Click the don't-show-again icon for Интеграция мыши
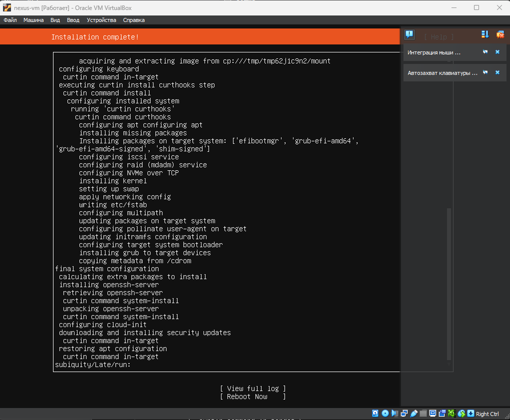Image resolution: width=510 pixels, height=420 pixels. [485, 52]
